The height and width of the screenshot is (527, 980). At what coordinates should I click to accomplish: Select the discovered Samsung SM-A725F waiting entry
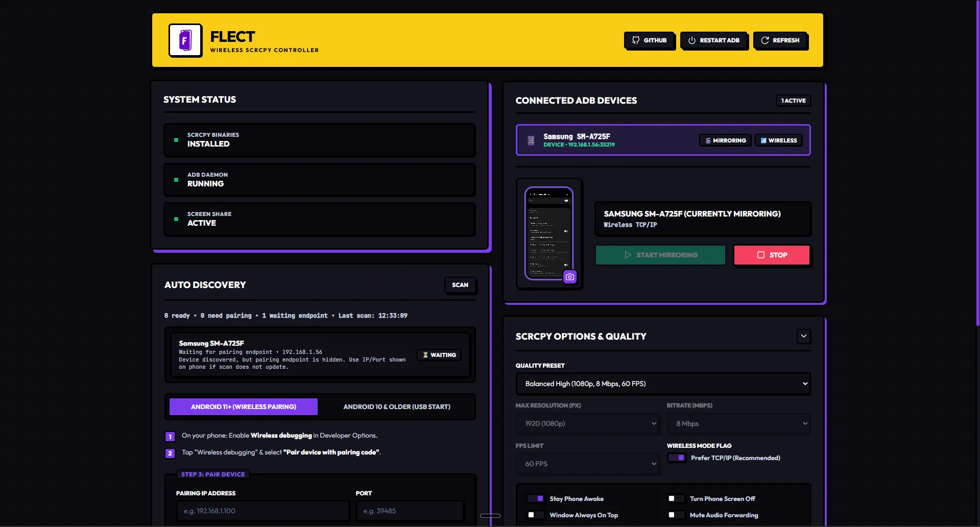click(320, 355)
